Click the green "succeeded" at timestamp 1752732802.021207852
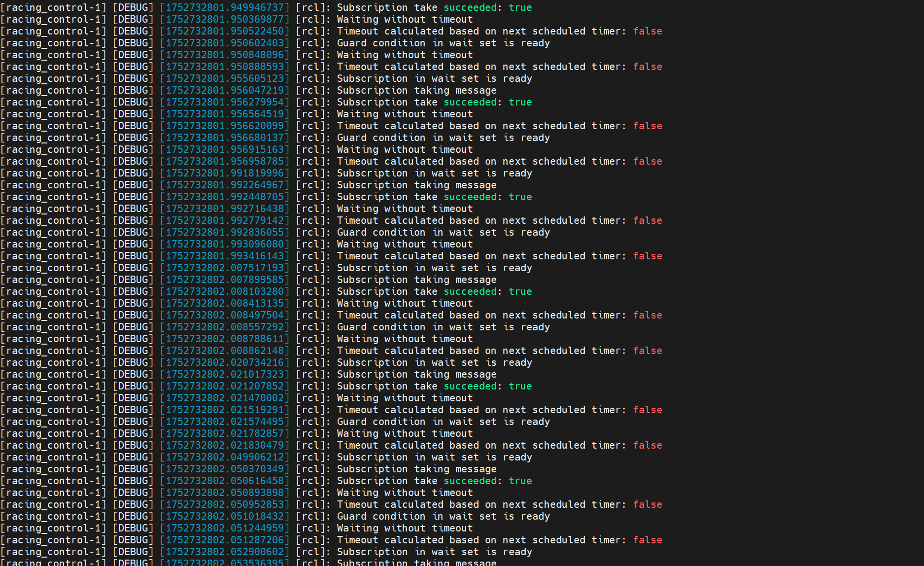The height and width of the screenshot is (566, 924). [x=470, y=386]
